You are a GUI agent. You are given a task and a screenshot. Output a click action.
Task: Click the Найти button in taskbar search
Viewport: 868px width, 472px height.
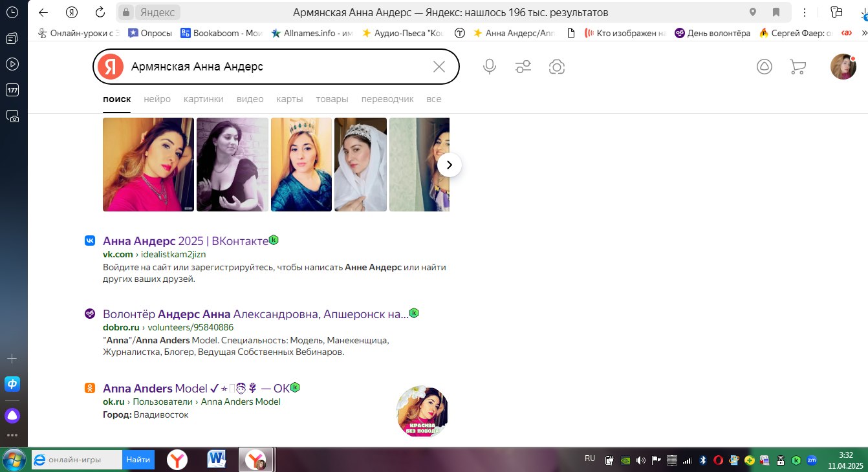click(138, 460)
